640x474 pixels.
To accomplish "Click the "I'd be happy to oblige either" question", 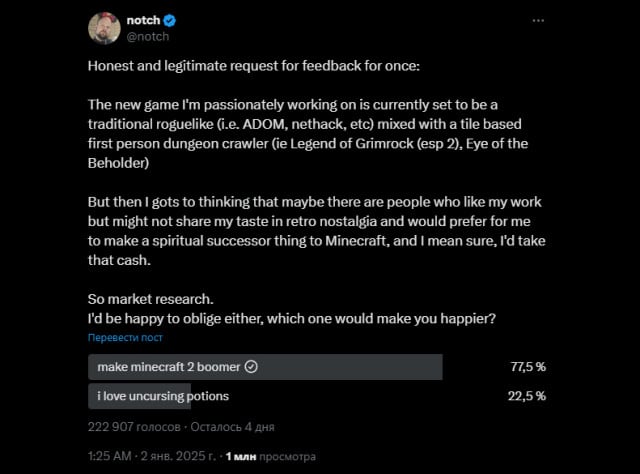I will click(292, 318).
